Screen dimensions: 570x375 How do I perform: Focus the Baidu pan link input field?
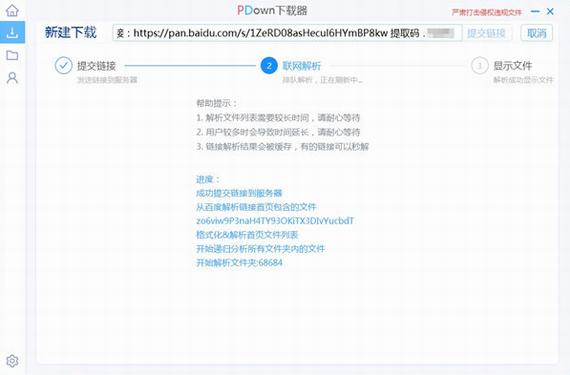(287, 33)
